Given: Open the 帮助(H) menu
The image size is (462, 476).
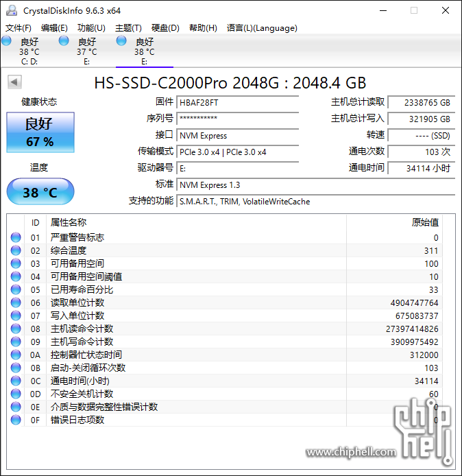Looking at the screenshot, I should (203, 28).
